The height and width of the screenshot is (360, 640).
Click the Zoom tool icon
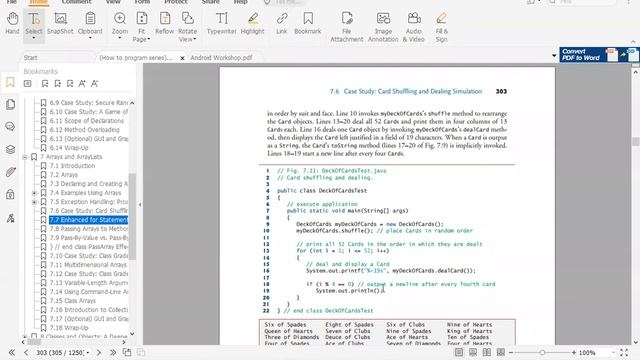[120, 18]
